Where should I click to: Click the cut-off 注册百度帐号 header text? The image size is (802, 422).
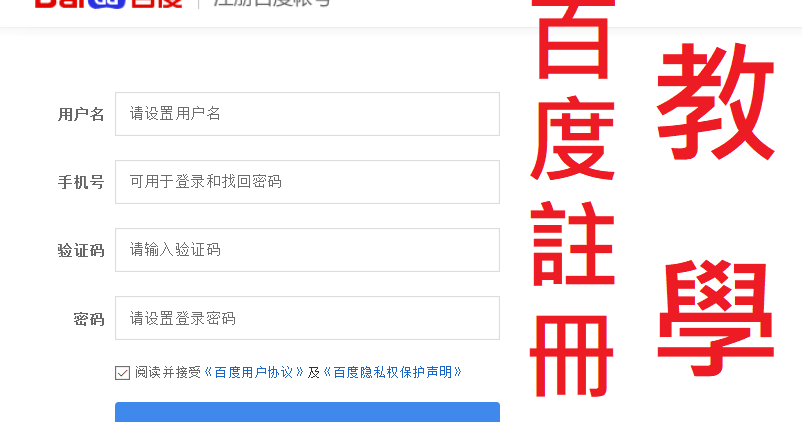[x=273, y=3]
